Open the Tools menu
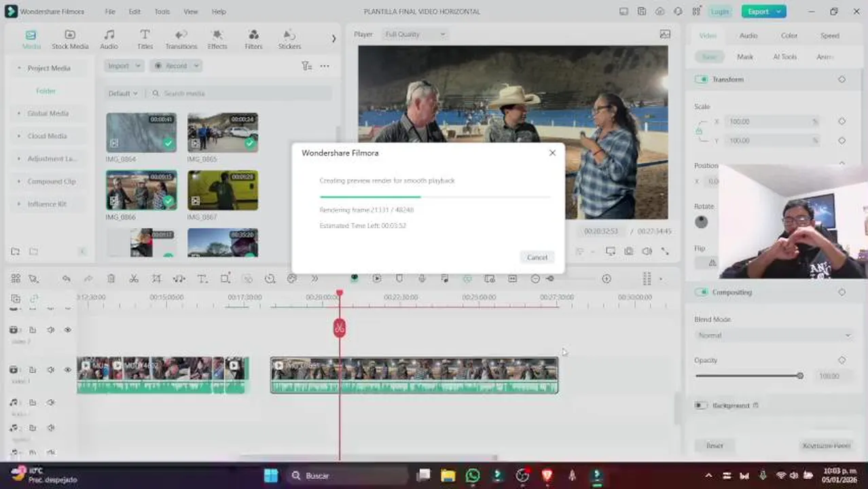 (x=162, y=12)
